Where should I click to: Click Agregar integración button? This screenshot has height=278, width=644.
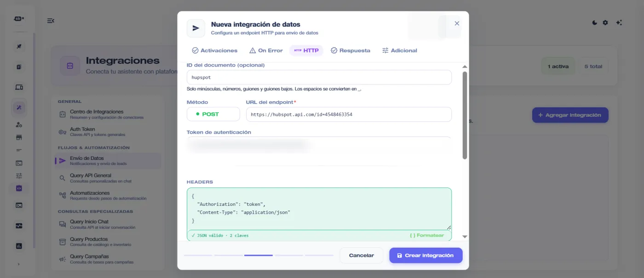pos(570,115)
